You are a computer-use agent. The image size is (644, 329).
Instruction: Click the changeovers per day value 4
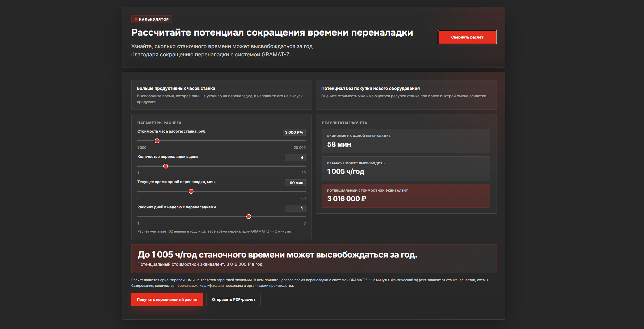(295, 158)
